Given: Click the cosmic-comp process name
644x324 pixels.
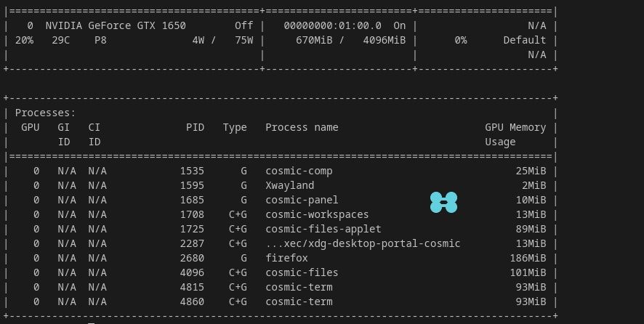Looking at the screenshot, I should [299, 171].
